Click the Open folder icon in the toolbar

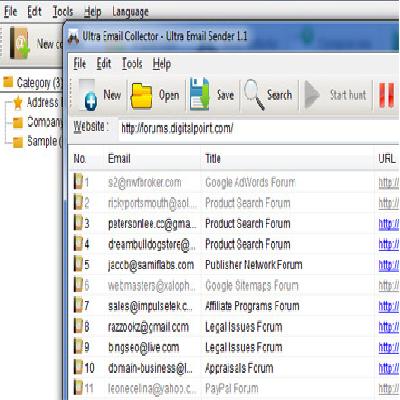pos(141,96)
